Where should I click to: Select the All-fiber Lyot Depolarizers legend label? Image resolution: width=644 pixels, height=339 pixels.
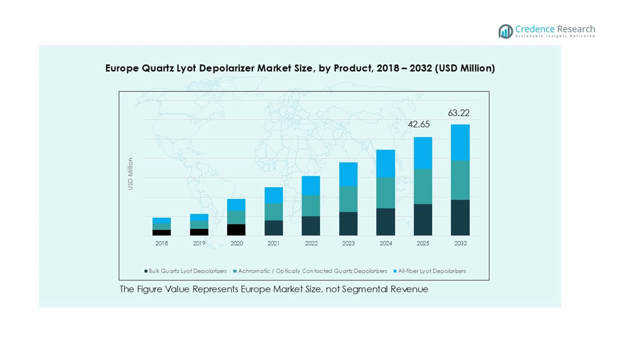(432, 271)
